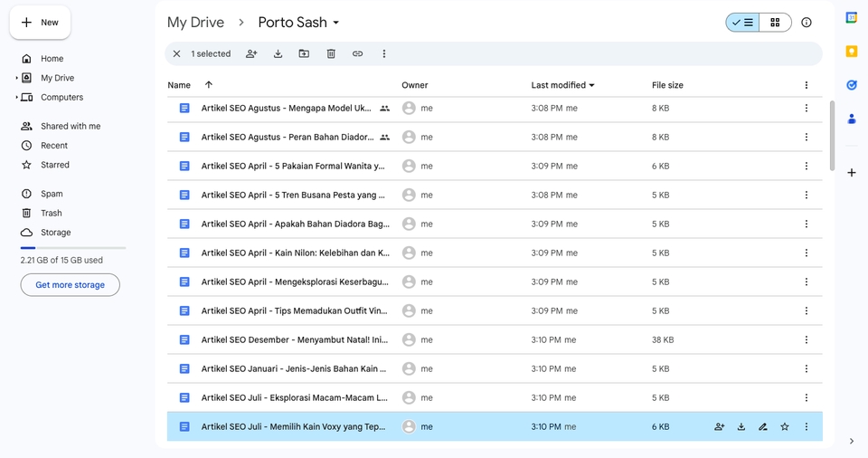Open the Last modified sort dropdown
868x458 pixels.
(592, 85)
